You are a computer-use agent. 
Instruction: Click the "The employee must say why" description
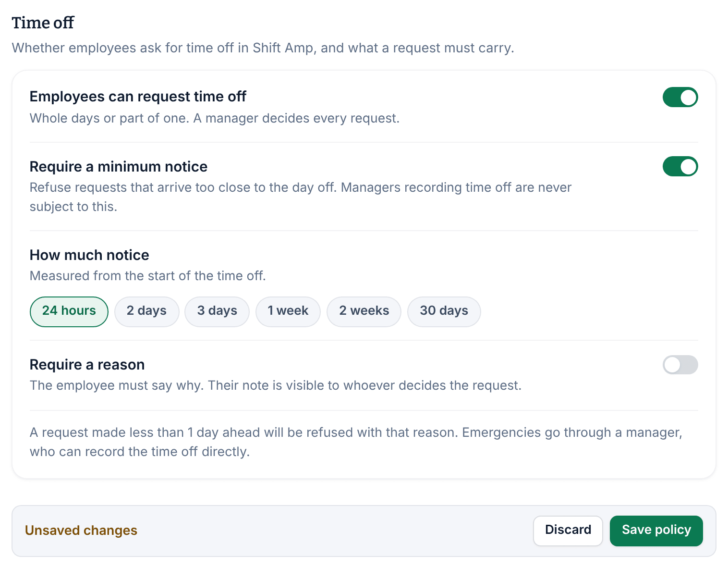coord(276,385)
